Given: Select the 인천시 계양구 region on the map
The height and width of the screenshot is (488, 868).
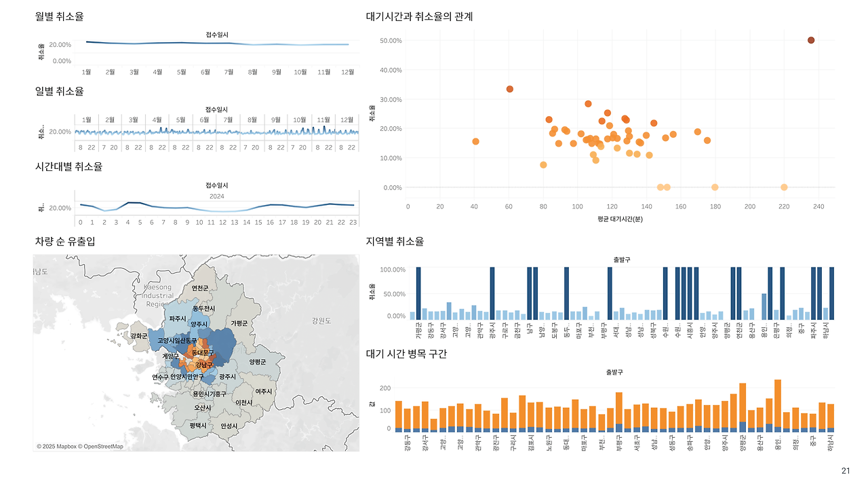Looking at the screenshot, I should click(x=171, y=355).
